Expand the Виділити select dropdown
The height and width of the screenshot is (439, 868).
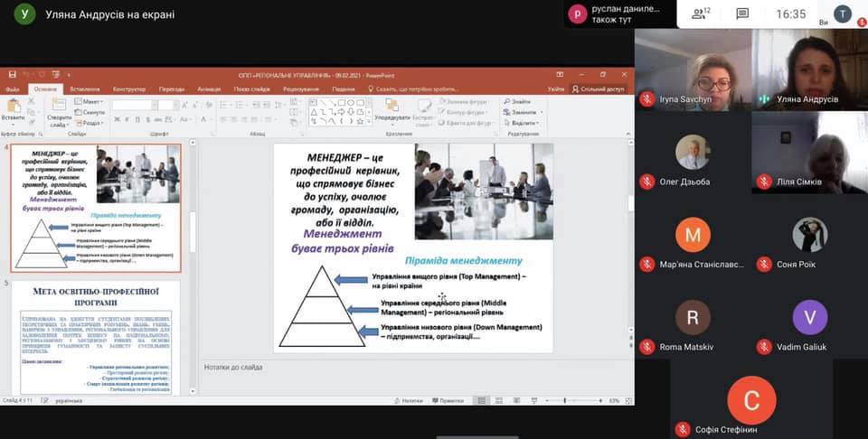[x=524, y=123]
